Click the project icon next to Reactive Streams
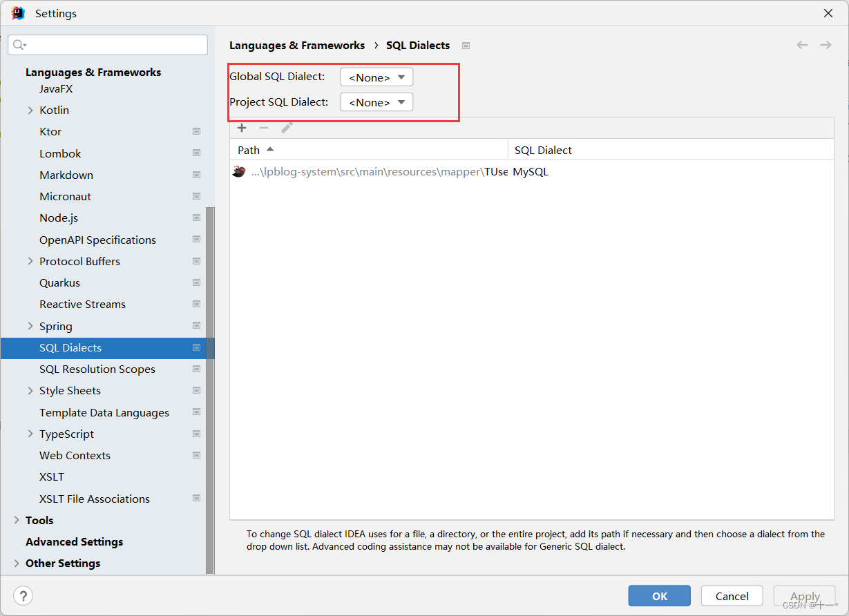The width and height of the screenshot is (849, 616). [x=196, y=304]
